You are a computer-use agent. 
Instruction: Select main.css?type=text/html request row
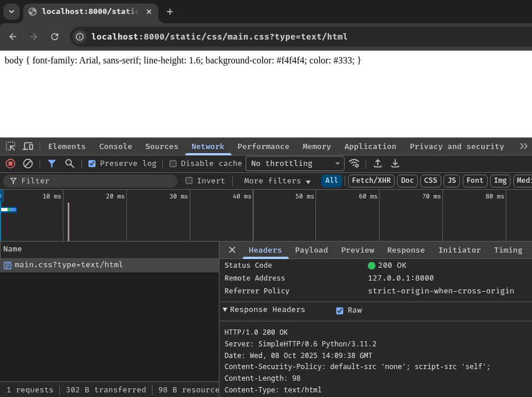click(x=69, y=265)
